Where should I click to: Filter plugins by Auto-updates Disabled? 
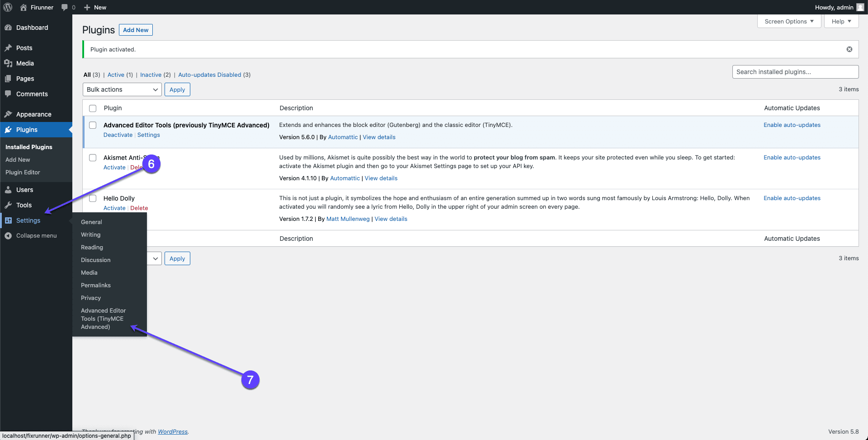[x=210, y=75]
